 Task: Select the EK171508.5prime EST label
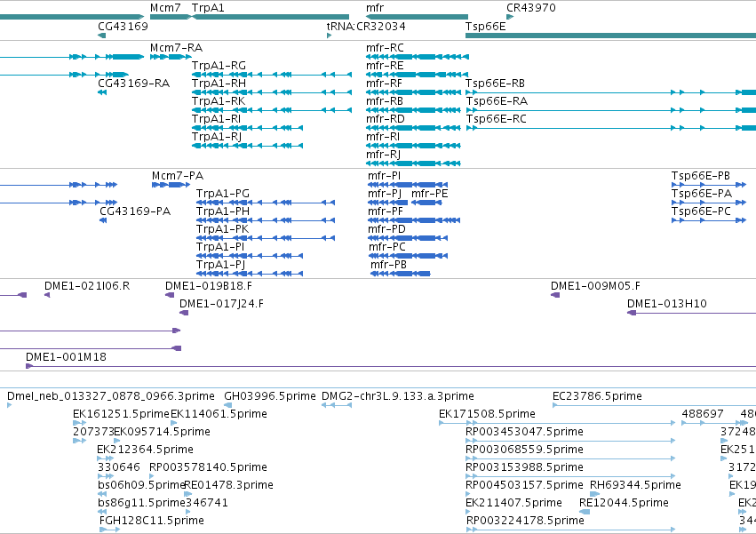[x=487, y=414]
